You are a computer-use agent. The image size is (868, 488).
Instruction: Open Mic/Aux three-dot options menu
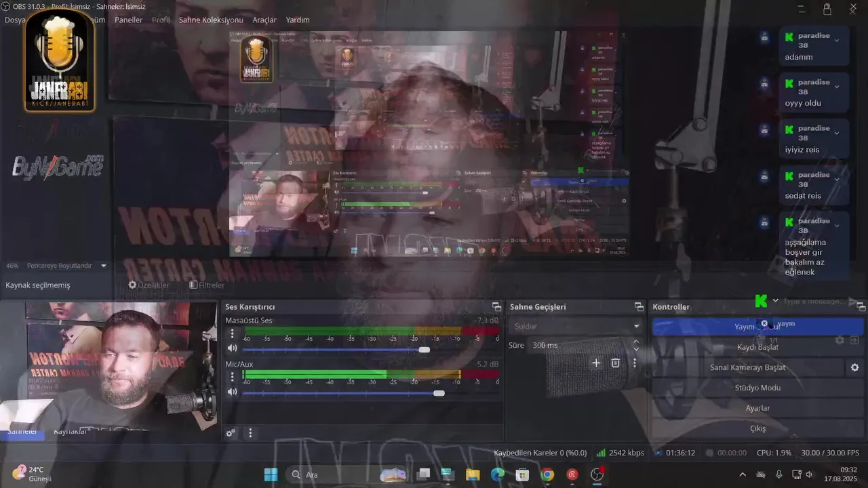[233, 377]
